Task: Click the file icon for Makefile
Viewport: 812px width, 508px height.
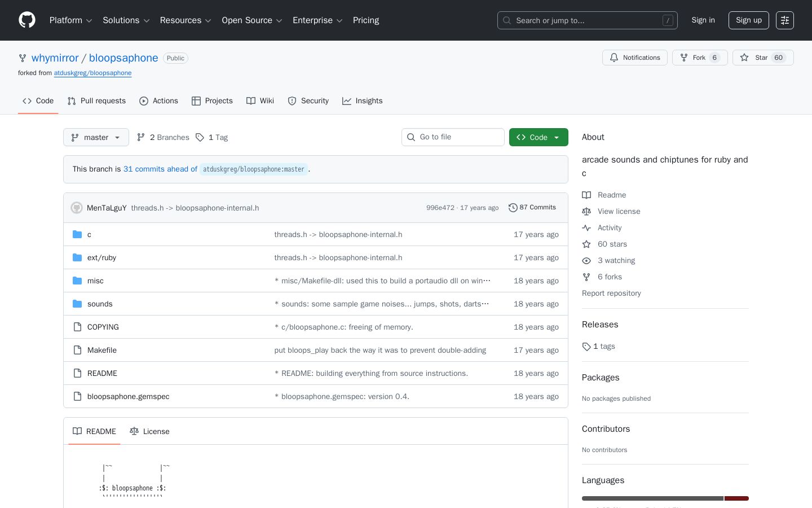Action: (77, 350)
